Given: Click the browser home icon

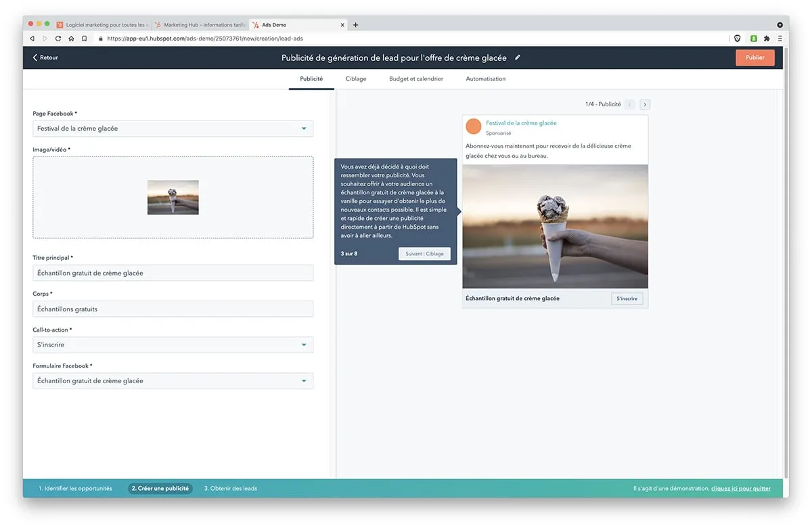Looking at the screenshot, I should click(71, 39).
